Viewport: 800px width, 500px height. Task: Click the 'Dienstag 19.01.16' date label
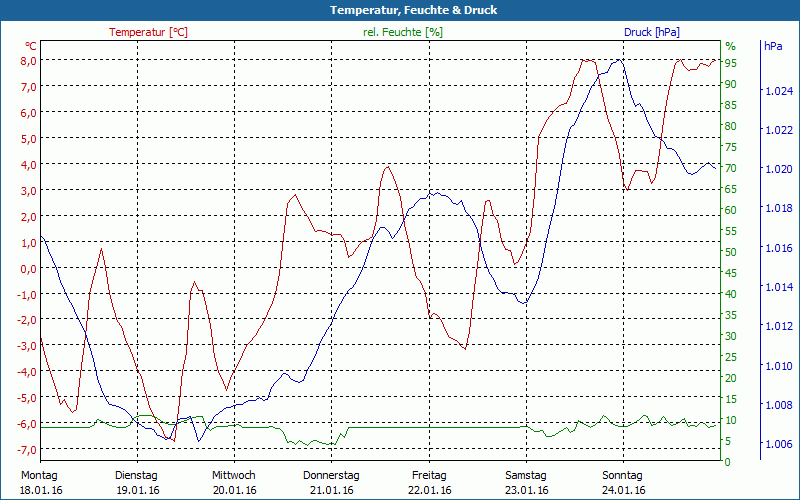coord(136,482)
